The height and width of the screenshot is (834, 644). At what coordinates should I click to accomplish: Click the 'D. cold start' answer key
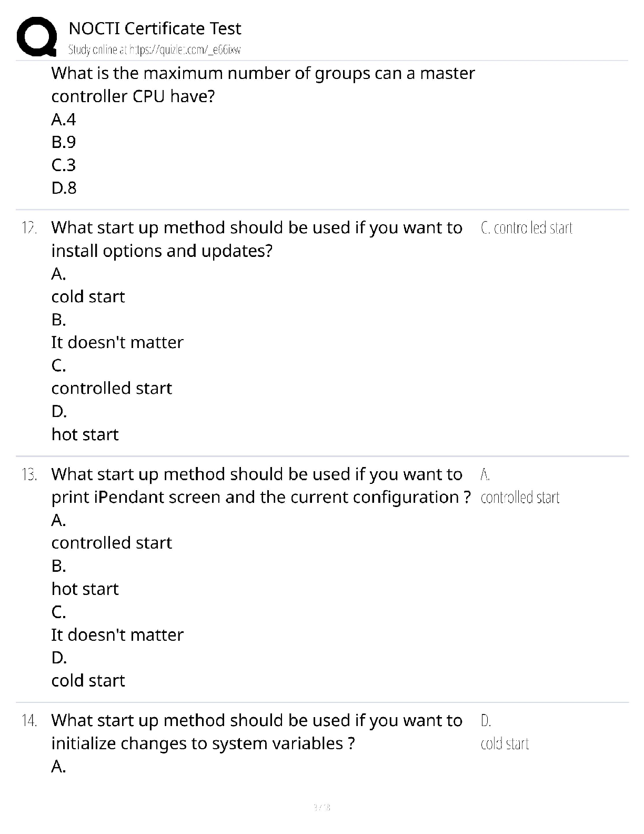(x=505, y=743)
